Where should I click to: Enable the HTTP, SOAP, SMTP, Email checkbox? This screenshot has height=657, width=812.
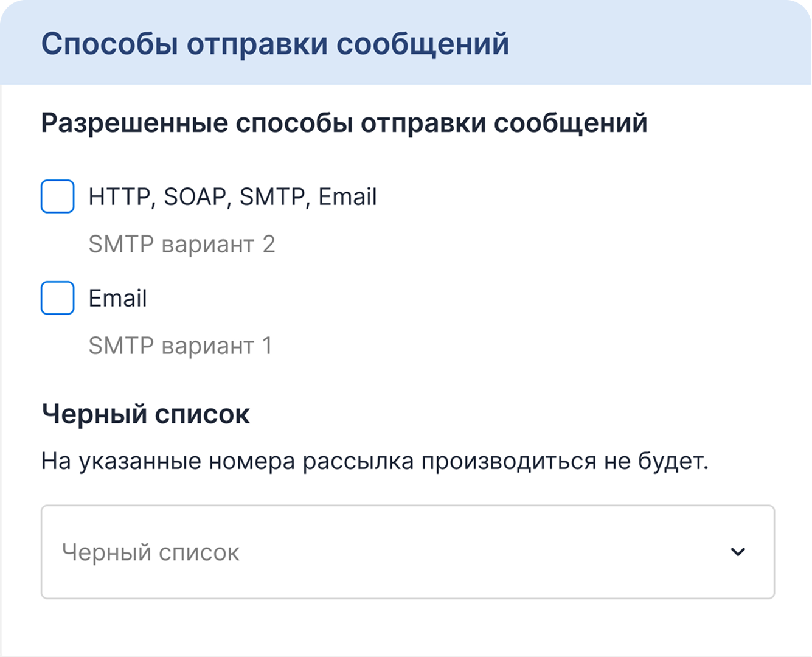click(x=58, y=196)
